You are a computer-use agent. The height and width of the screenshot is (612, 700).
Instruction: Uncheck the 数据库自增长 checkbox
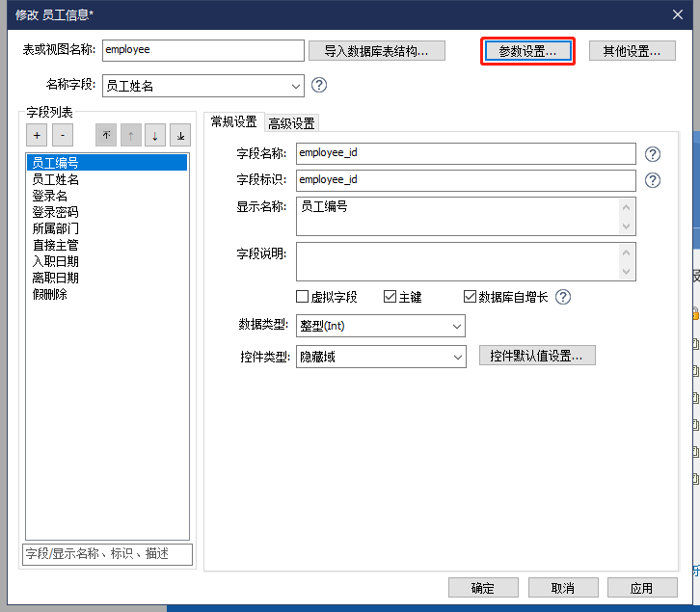tap(470, 297)
